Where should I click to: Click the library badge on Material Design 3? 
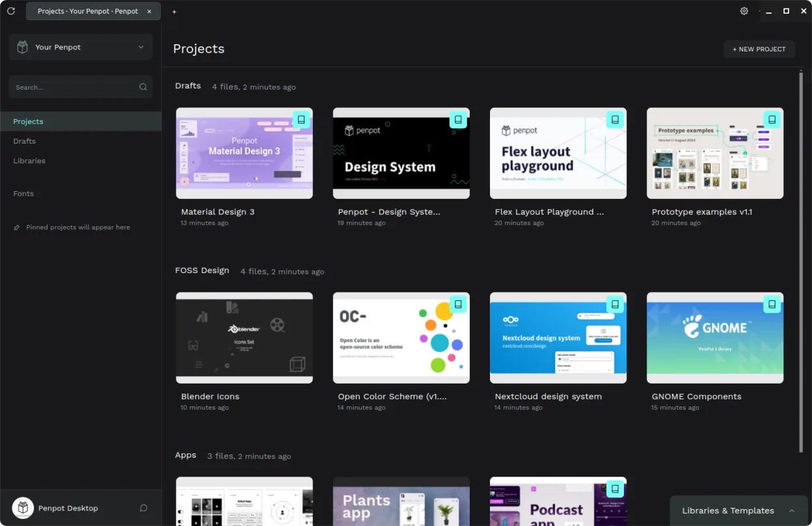(x=301, y=120)
